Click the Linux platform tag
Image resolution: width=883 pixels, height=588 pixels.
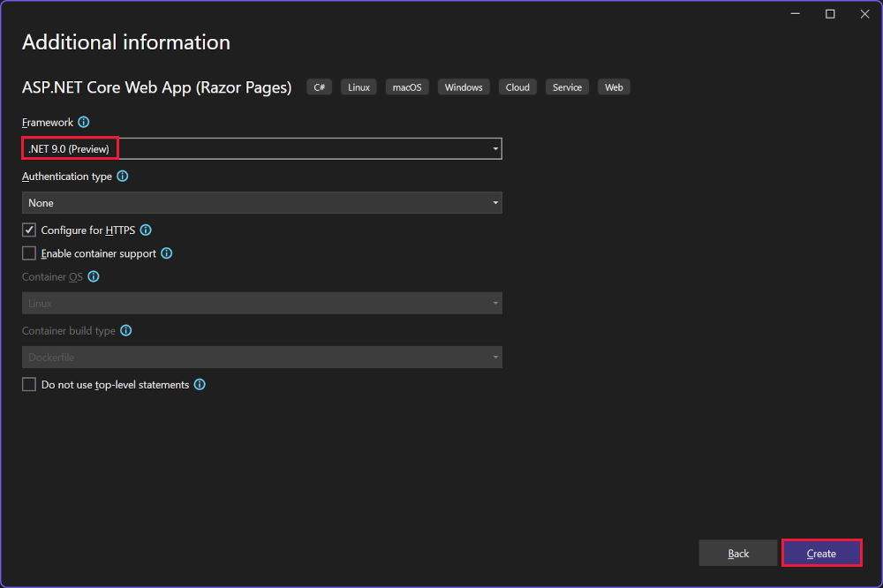(358, 87)
